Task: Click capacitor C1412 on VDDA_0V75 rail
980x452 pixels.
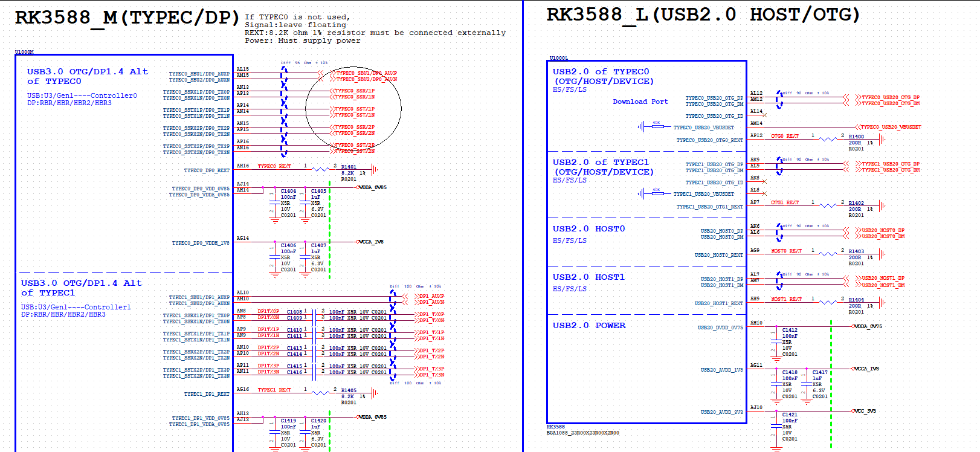Action: click(776, 342)
